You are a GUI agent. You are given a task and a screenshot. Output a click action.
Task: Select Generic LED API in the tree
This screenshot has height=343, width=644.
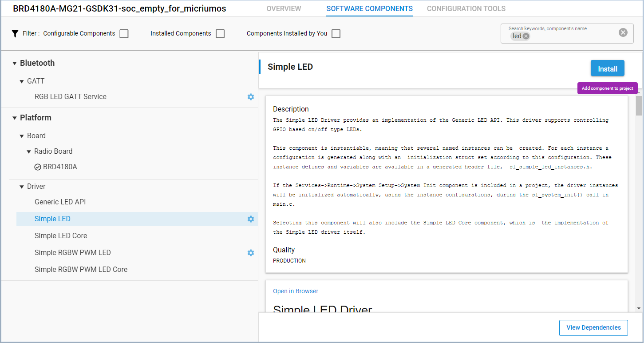point(60,202)
